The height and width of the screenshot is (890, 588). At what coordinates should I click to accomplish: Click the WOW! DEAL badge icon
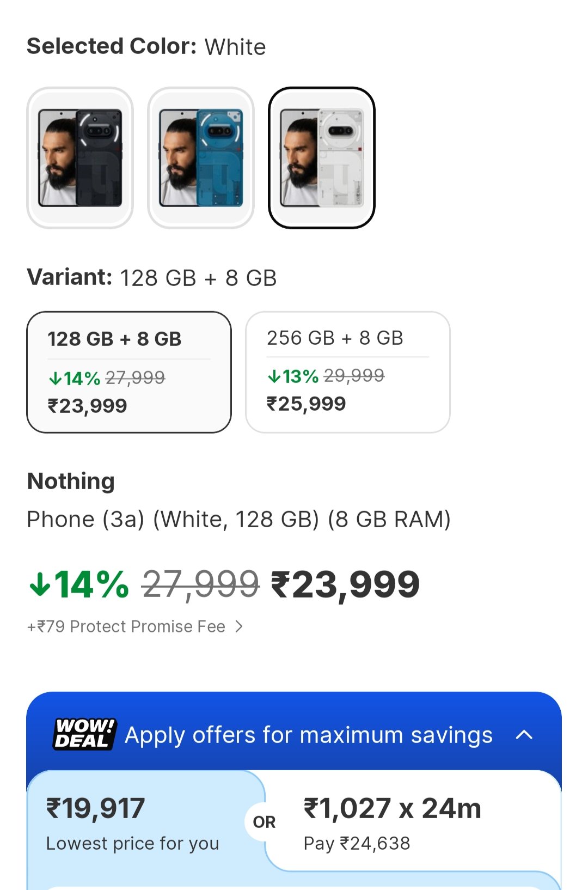(x=84, y=734)
